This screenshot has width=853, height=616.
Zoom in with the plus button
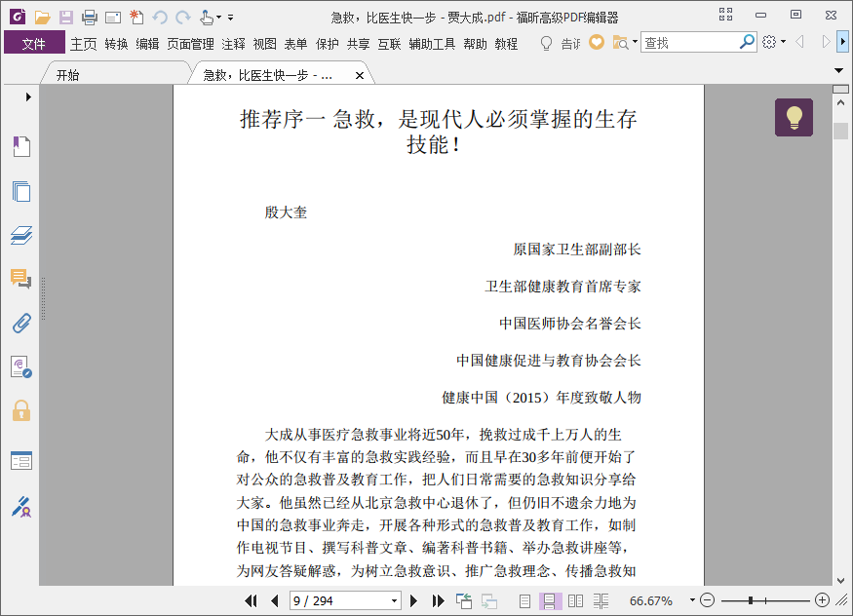822,600
